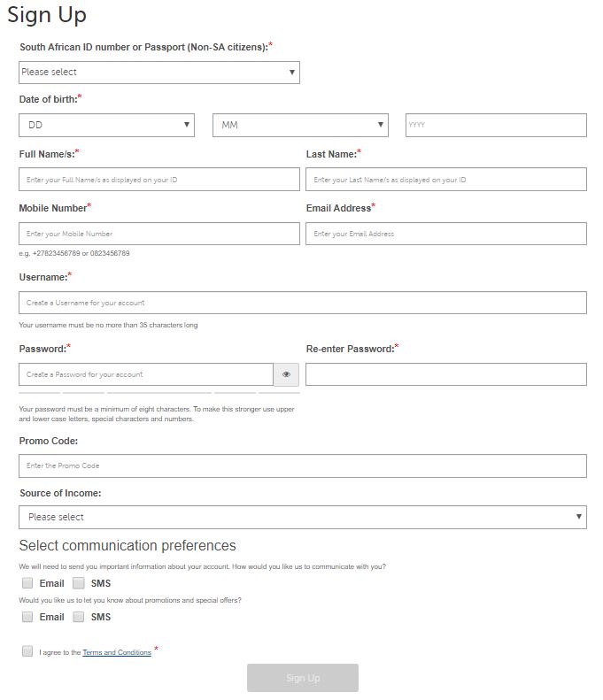Open the ID number or Passport dropdown
Image resolution: width=603 pixels, height=700 pixels.
coord(159,73)
